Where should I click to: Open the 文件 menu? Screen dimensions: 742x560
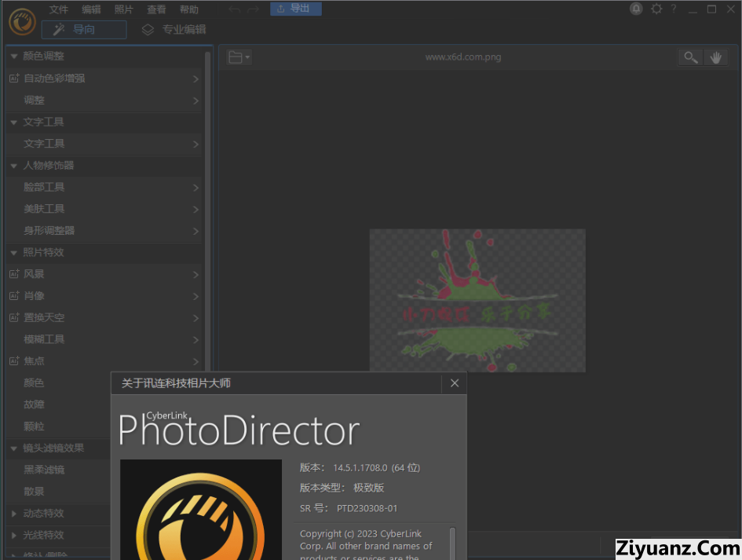pos(59,9)
